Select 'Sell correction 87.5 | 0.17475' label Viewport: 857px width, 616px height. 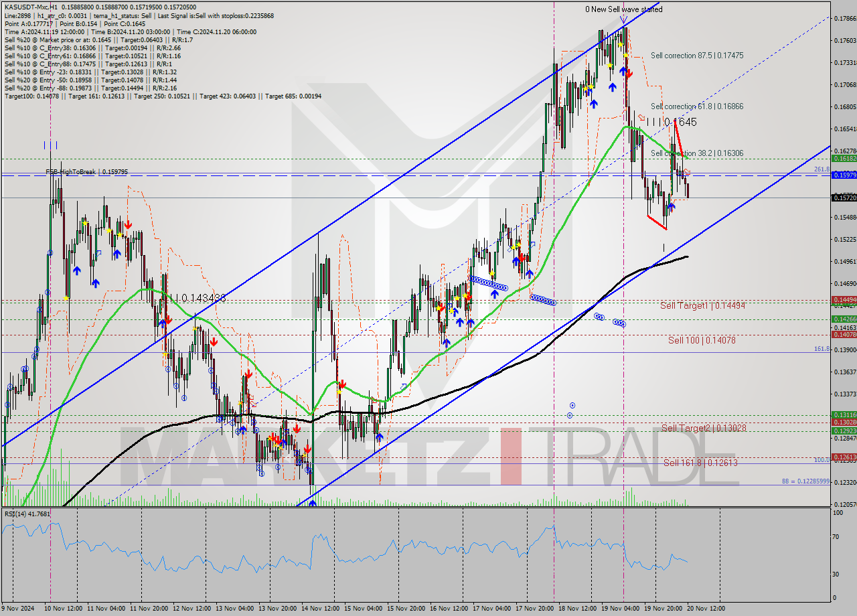[x=696, y=56]
